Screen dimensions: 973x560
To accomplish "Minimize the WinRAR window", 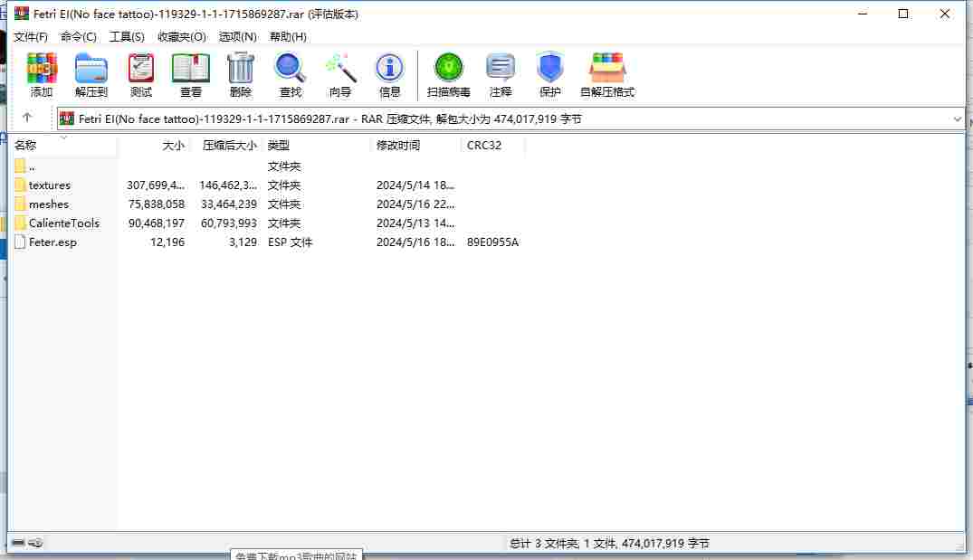I will (863, 14).
